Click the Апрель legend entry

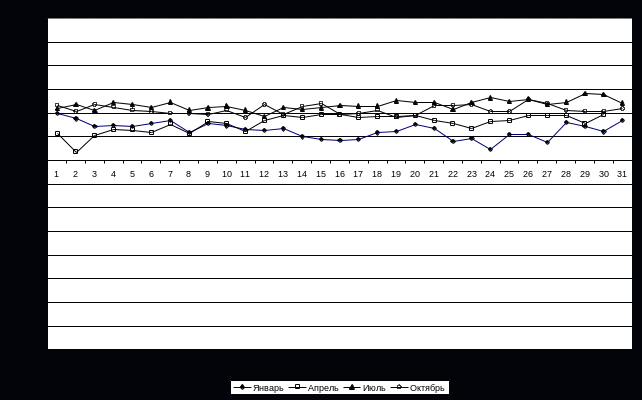pyautogui.click(x=314, y=388)
